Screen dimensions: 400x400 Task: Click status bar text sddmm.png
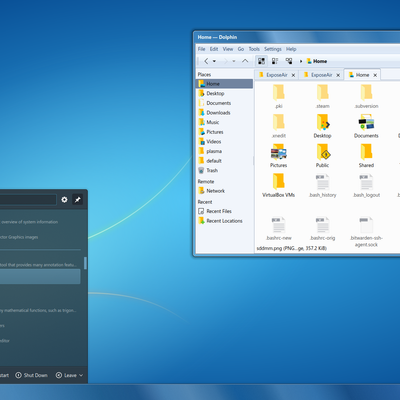tap(292, 248)
